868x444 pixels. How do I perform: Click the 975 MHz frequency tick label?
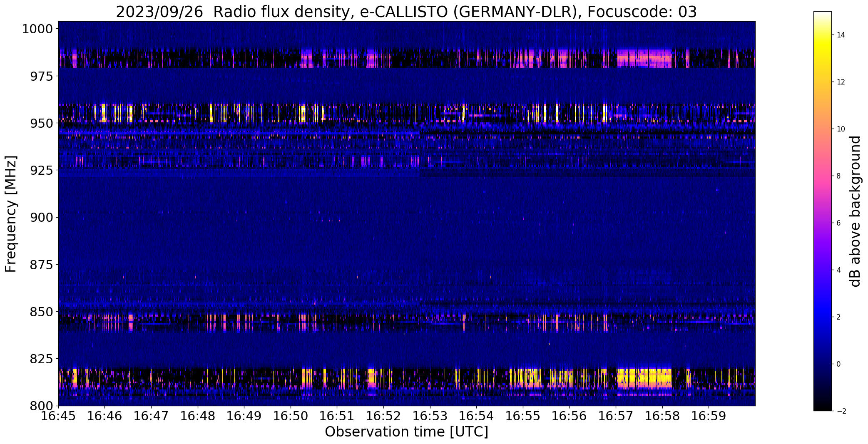point(41,76)
